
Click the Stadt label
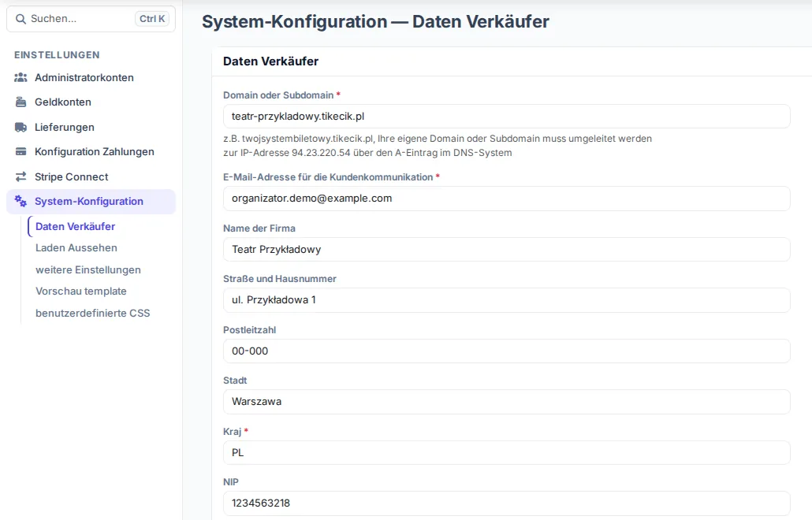click(235, 381)
